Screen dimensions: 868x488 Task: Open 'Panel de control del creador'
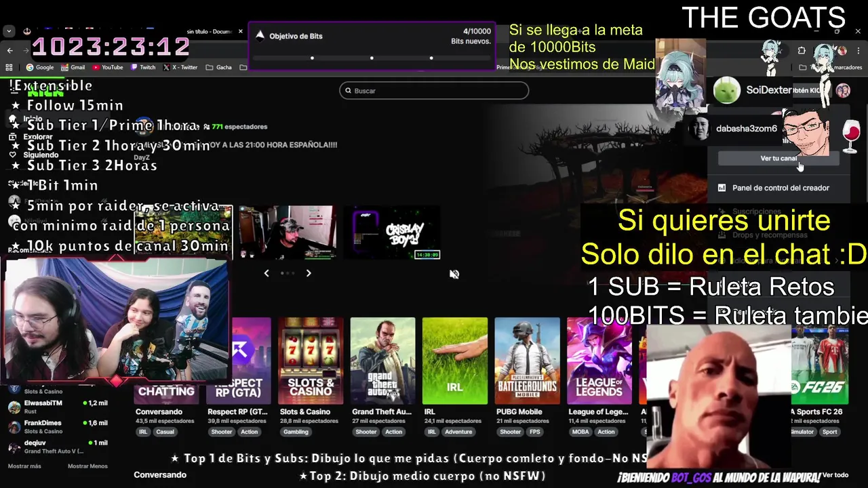click(x=780, y=188)
